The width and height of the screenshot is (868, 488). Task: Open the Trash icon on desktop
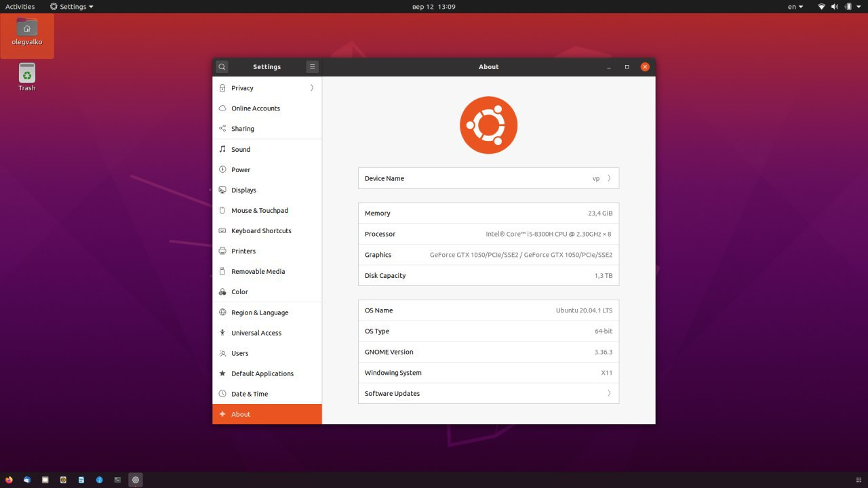[27, 77]
